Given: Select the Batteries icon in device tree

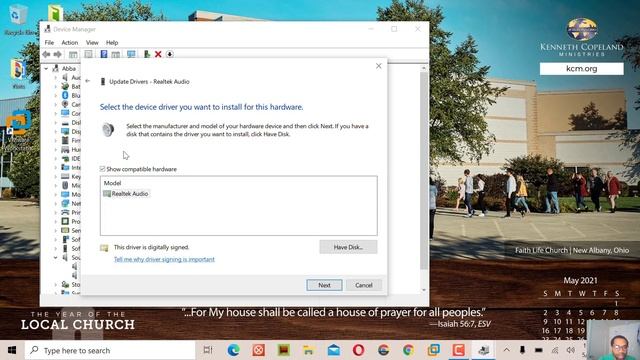Looking at the screenshot, I should click(65, 87).
